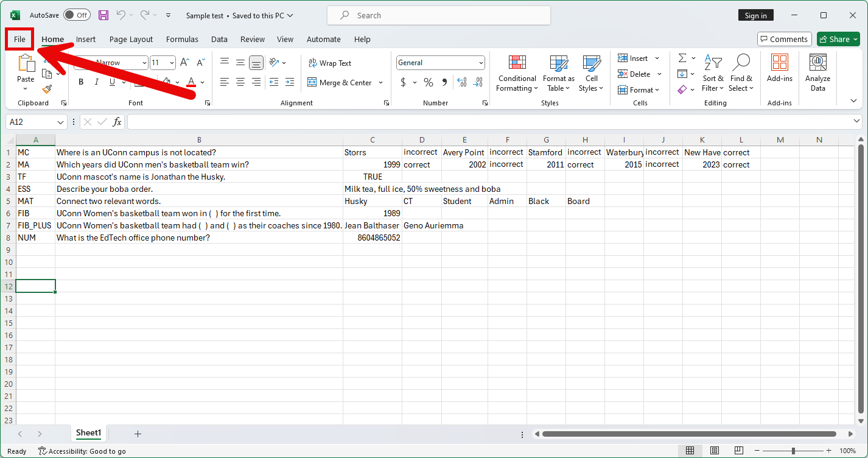This screenshot has width=868, height=458.
Task: Expand the General number format dropdown
Action: (481, 63)
